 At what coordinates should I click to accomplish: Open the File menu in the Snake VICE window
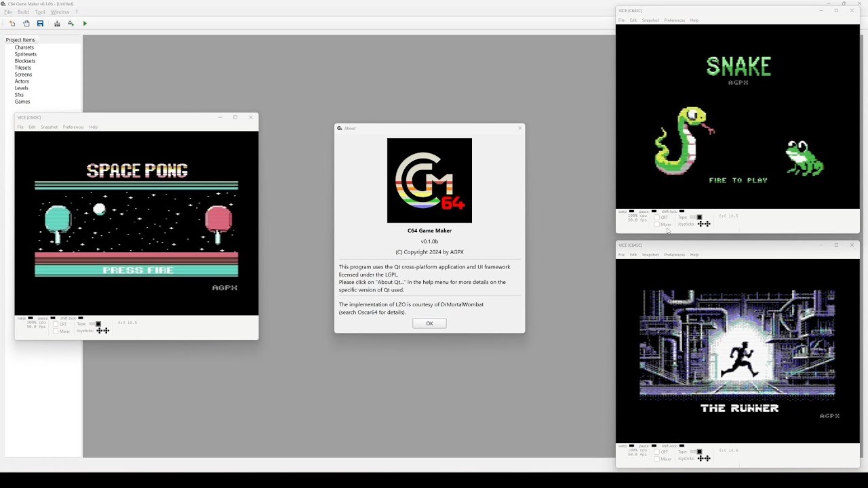click(621, 20)
